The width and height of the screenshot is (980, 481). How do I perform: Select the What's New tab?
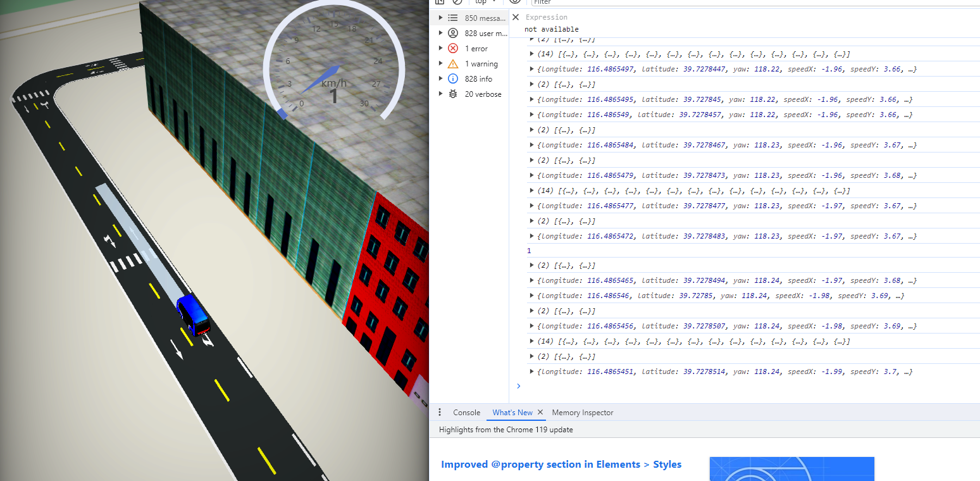click(512, 412)
